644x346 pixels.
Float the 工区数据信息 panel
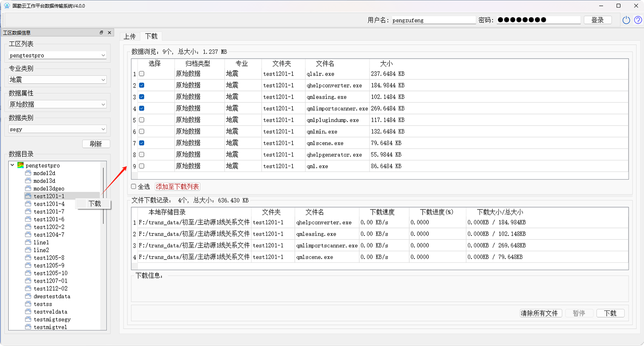click(x=101, y=33)
